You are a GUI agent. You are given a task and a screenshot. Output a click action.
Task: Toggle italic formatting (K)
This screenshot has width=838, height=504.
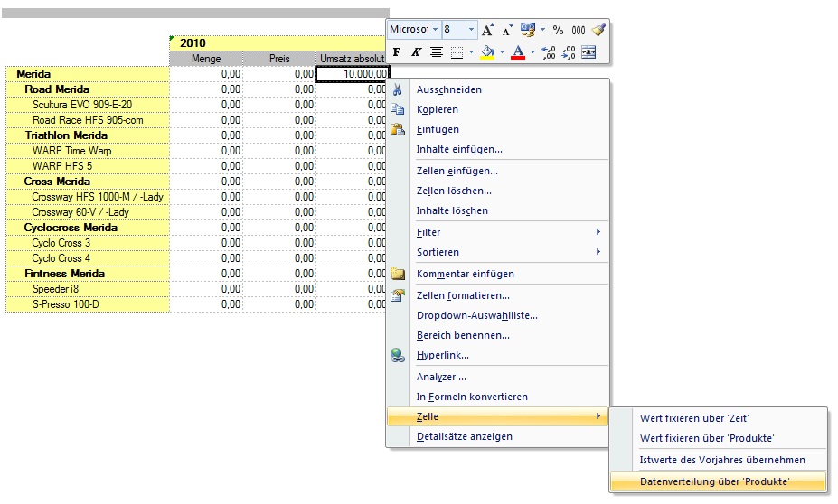(x=417, y=51)
